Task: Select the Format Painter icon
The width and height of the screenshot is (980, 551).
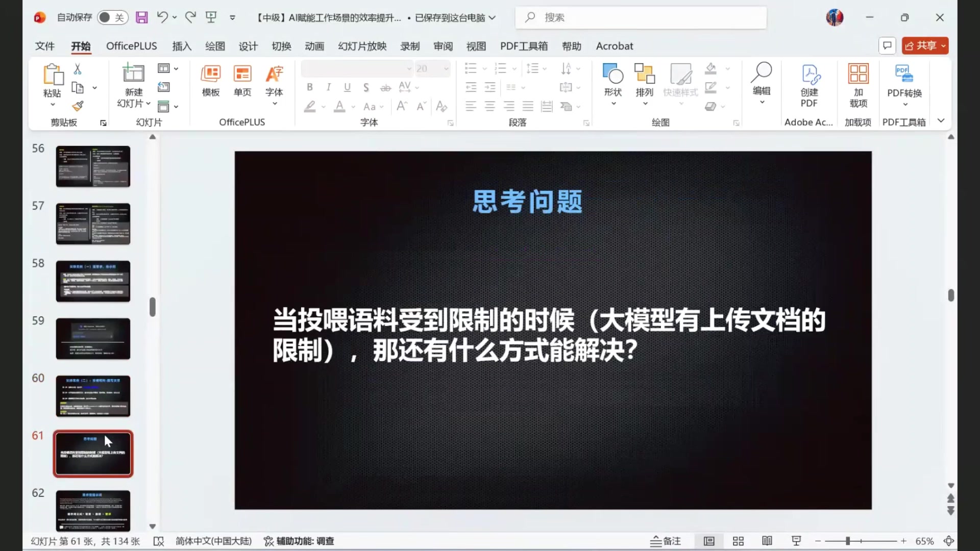Action: pyautogui.click(x=78, y=106)
